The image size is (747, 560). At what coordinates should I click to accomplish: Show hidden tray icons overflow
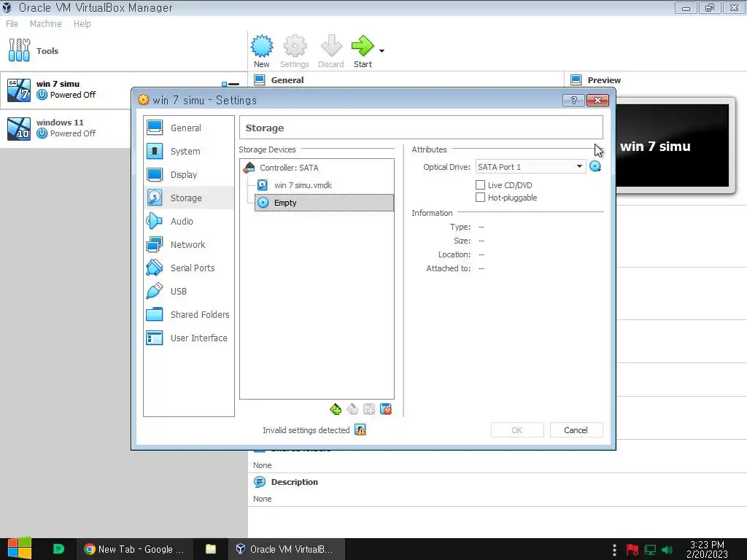614,550
